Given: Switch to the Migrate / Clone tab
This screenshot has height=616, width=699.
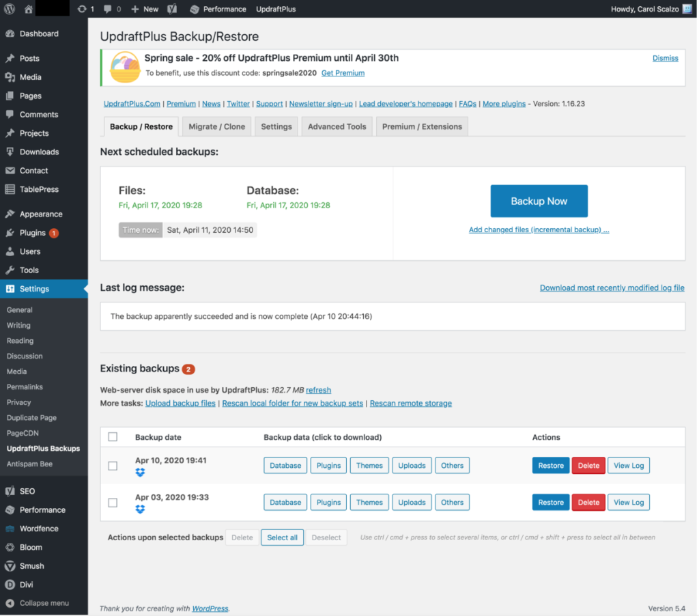Looking at the screenshot, I should 216,126.
